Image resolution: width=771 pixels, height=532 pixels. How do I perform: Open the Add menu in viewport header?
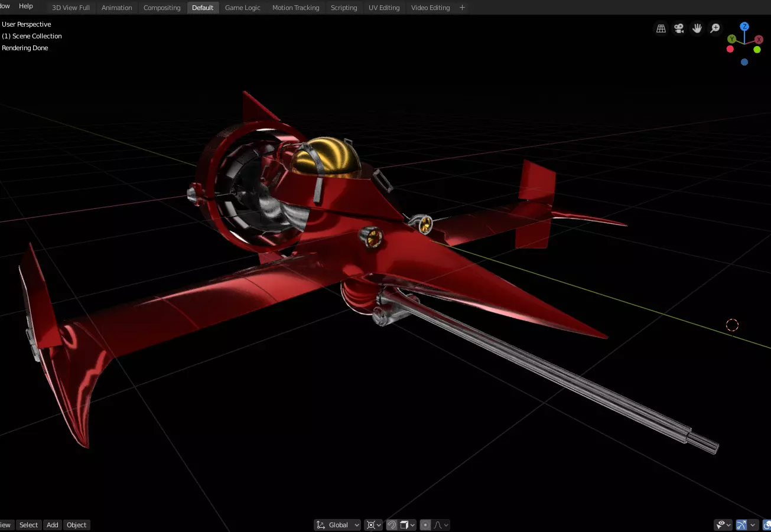(53, 525)
